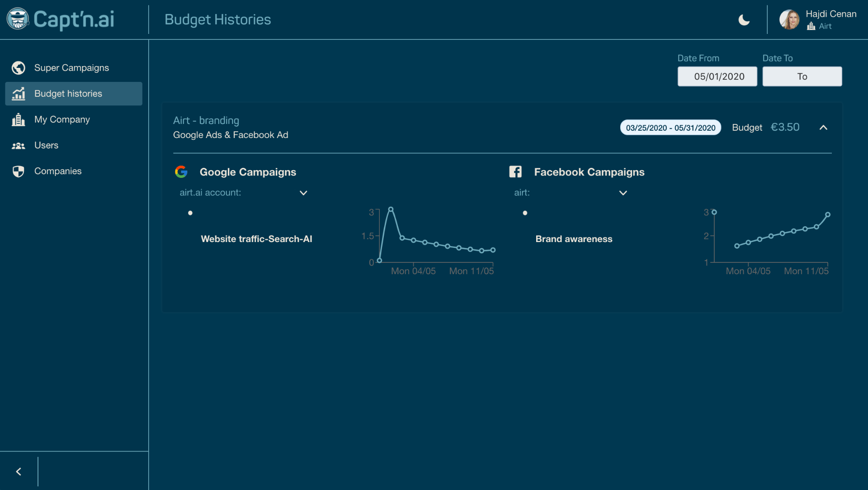Click Facebook Campaigns heading
Image resolution: width=868 pixels, height=490 pixels.
[589, 172]
